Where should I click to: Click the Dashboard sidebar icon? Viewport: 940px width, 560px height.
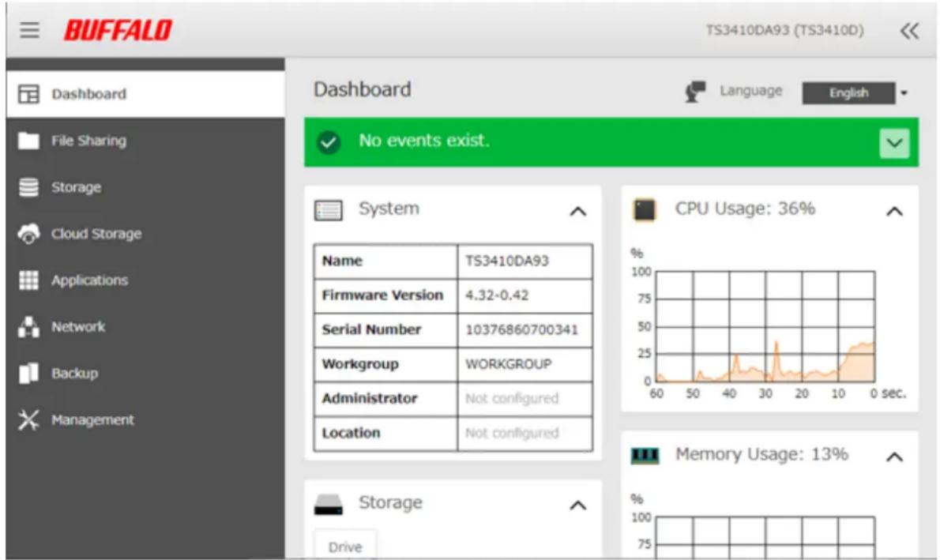click(28, 94)
